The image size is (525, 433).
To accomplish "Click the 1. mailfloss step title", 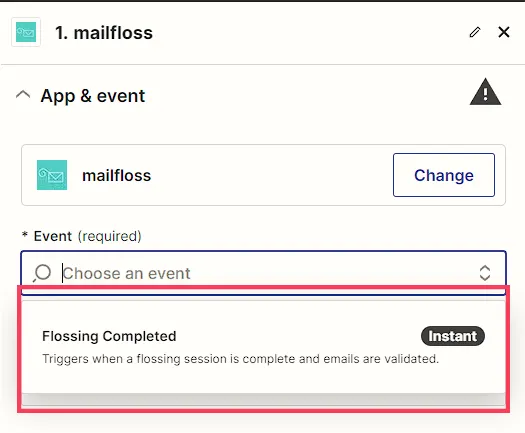I will pyautogui.click(x=104, y=33).
